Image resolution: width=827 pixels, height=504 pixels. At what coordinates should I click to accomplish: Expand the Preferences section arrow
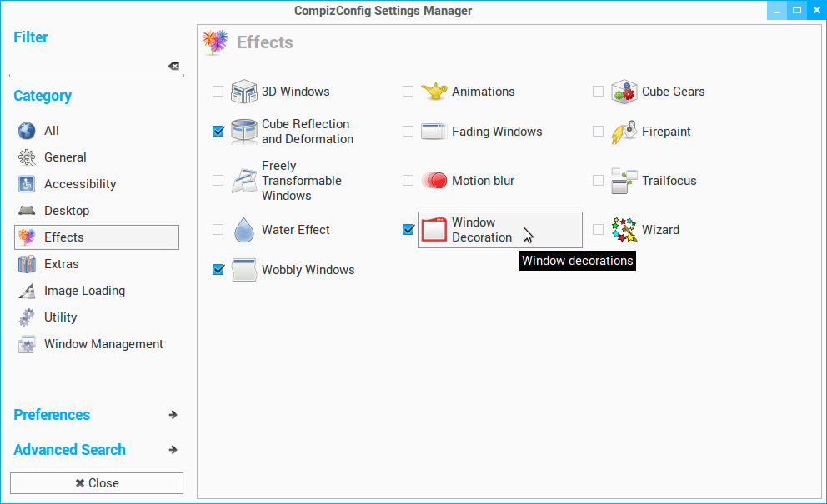pyautogui.click(x=173, y=415)
